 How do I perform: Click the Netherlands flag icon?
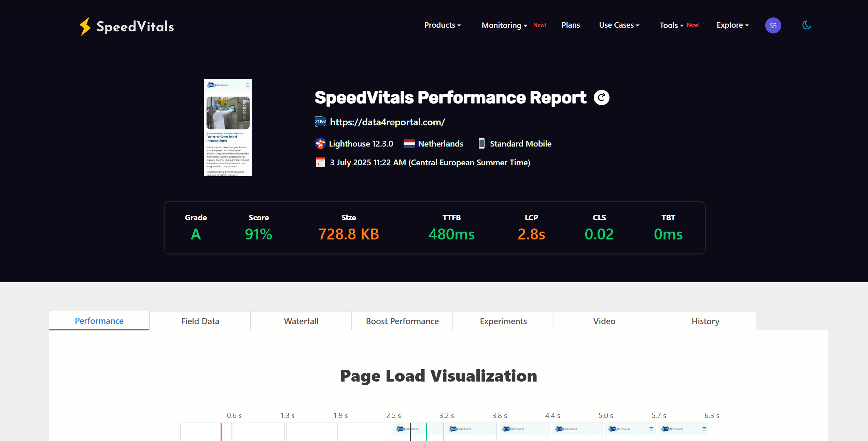click(x=409, y=143)
